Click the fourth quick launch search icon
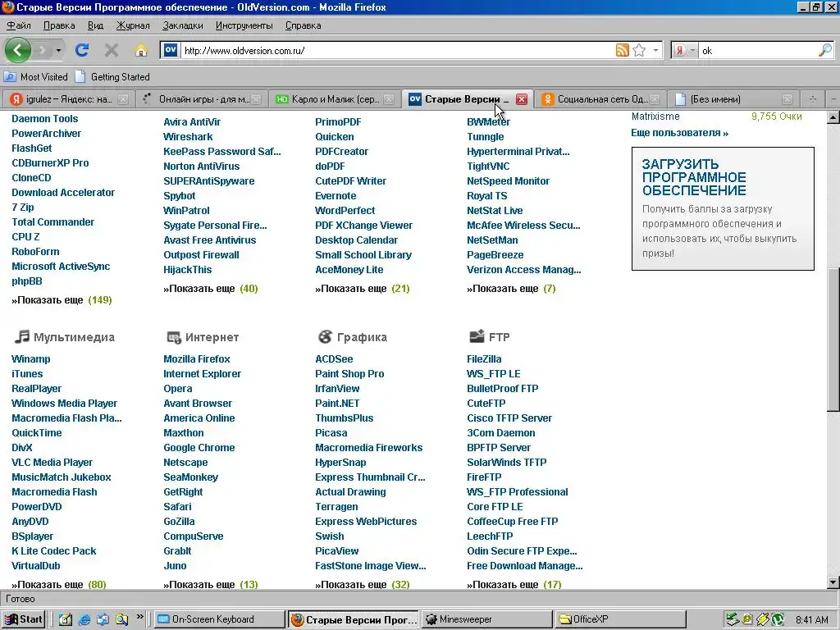This screenshot has height=630, width=840. (x=121, y=620)
